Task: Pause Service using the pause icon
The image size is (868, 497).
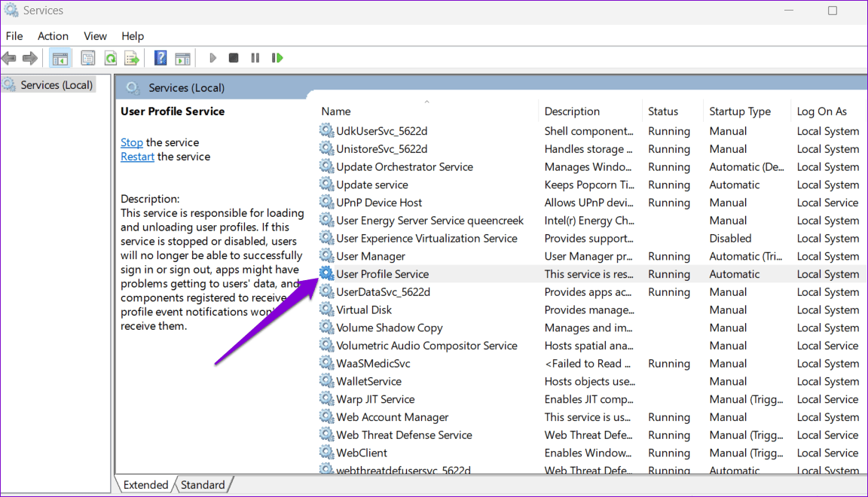Action: (255, 57)
